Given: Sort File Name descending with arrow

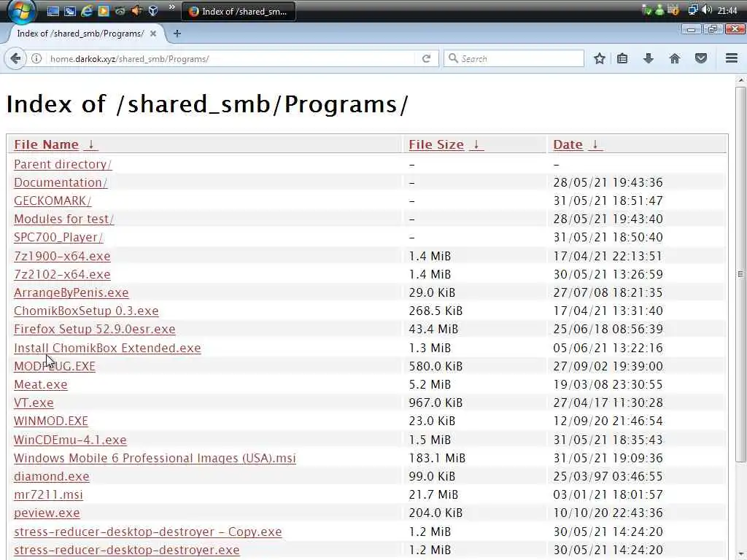Looking at the screenshot, I should coord(90,144).
